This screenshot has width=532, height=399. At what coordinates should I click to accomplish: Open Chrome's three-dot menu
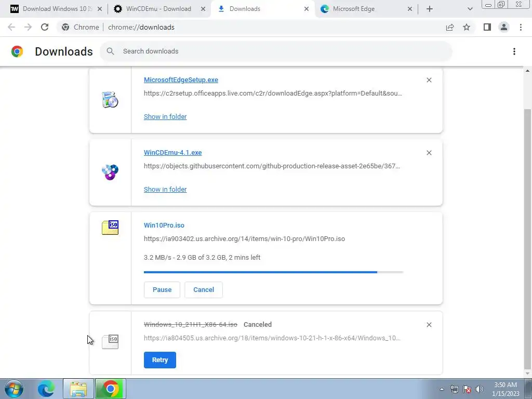click(x=521, y=27)
